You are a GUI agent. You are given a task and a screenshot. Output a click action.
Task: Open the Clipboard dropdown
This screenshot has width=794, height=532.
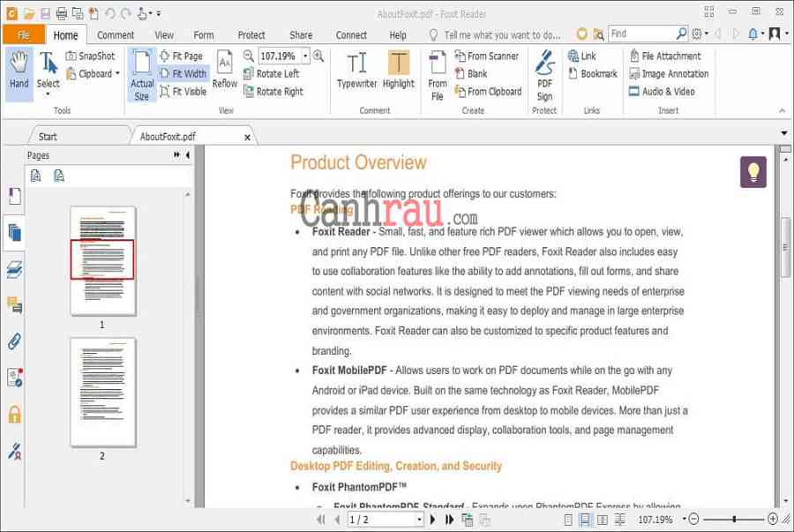pyautogui.click(x=118, y=73)
